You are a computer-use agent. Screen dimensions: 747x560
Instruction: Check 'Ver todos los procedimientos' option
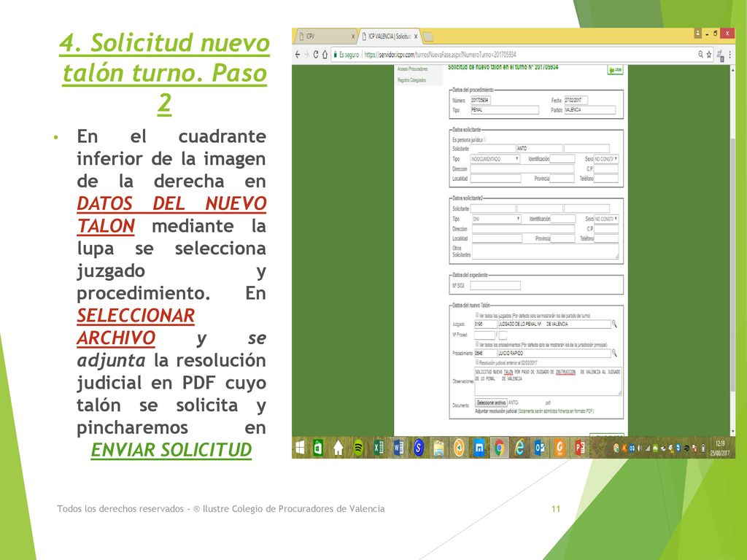click(x=477, y=344)
